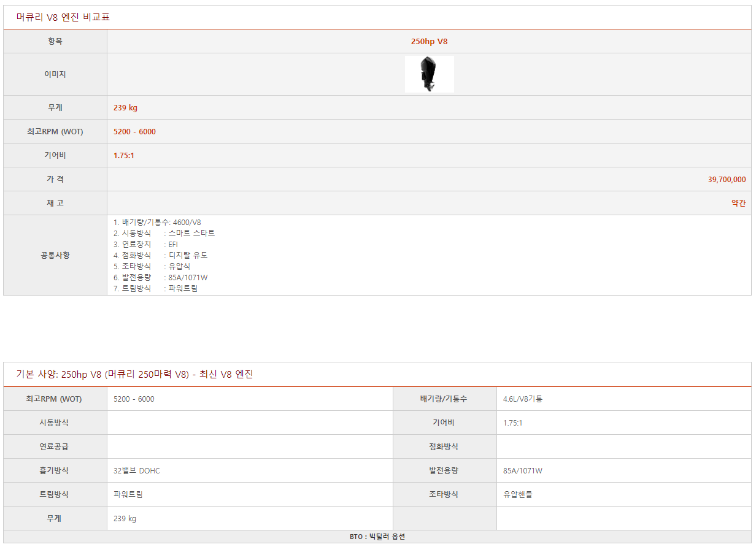Open the 250hp V8 engine thumbnail image
Viewport: 756px width, 547px height.
pos(429,74)
